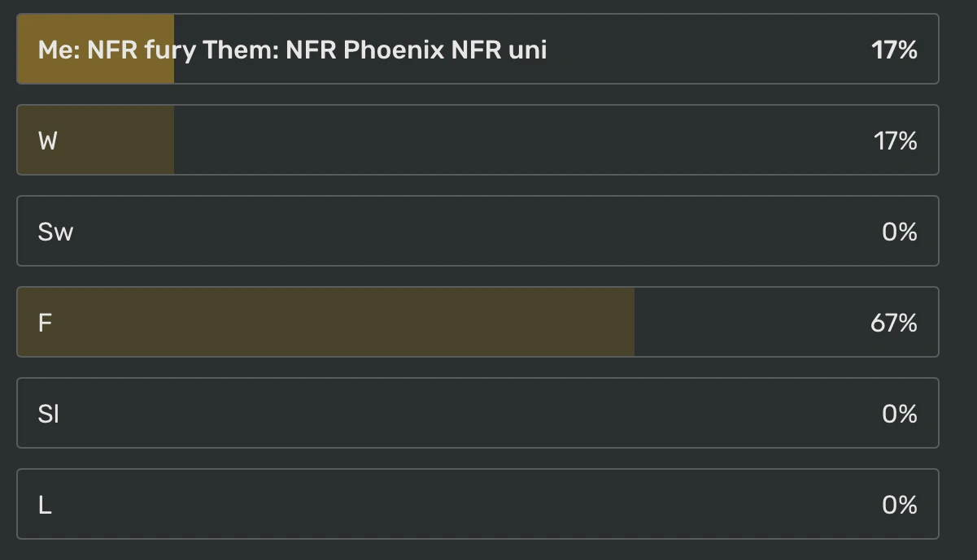Click the 67% result beside "F"
Image resolution: width=977 pixels, height=560 pixels.
[895, 322]
